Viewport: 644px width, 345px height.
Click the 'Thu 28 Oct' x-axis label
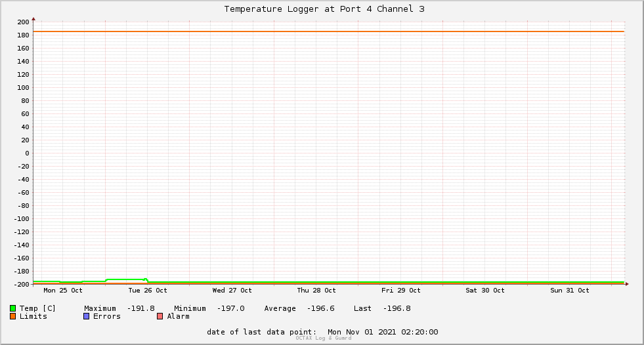pyautogui.click(x=316, y=291)
